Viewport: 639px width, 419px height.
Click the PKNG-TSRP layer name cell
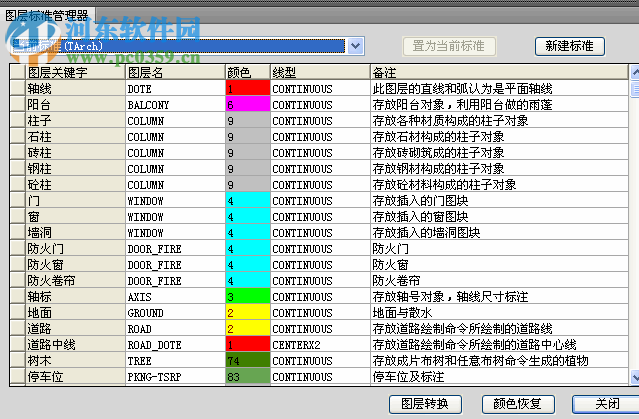(175, 377)
